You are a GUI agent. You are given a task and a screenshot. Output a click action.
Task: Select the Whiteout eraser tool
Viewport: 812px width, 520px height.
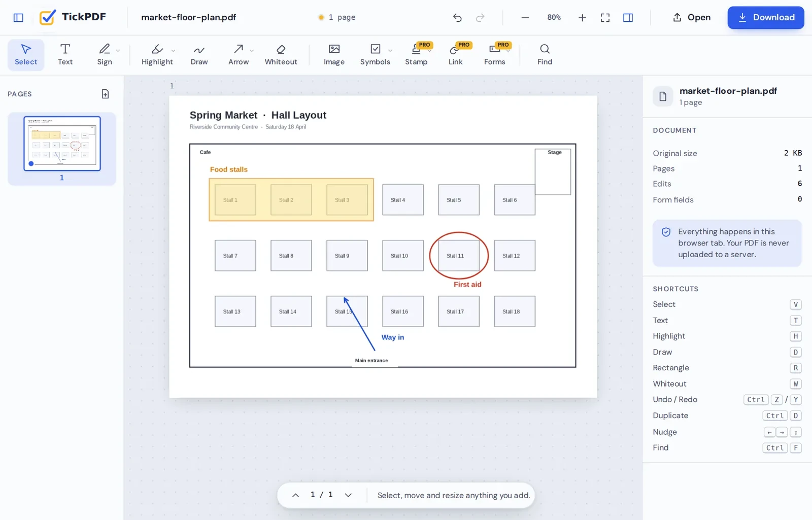281,55
